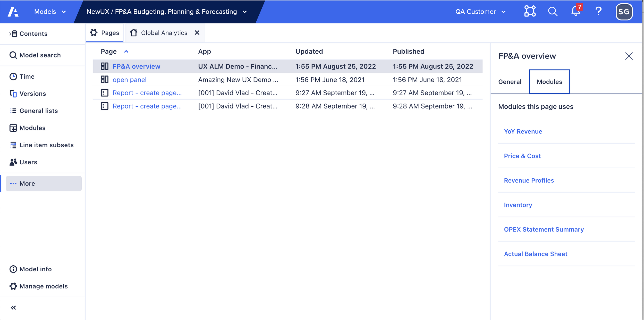The width and height of the screenshot is (644, 320).
Task: Click the Time clock icon
Action: (x=13, y=77)
